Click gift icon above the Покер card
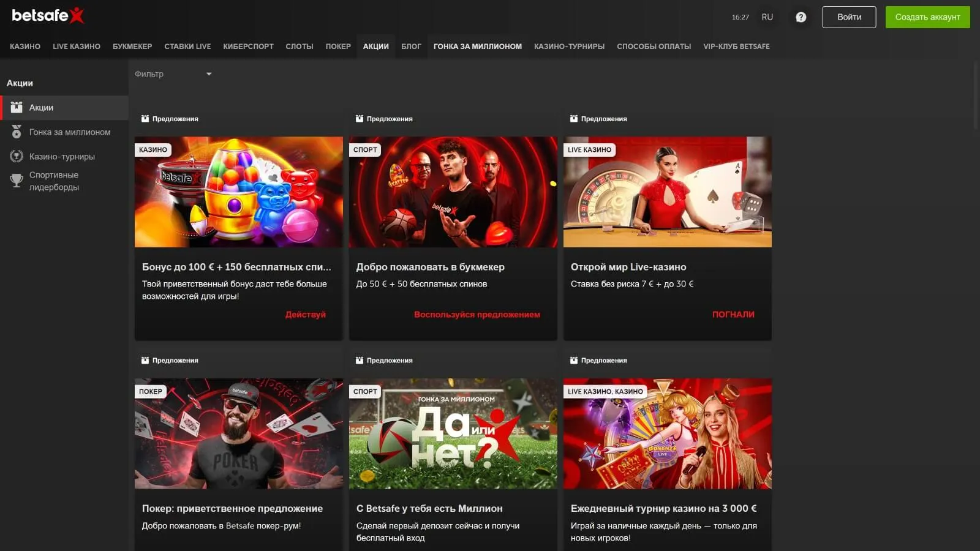Screen dimensions: 980x551 145,361
